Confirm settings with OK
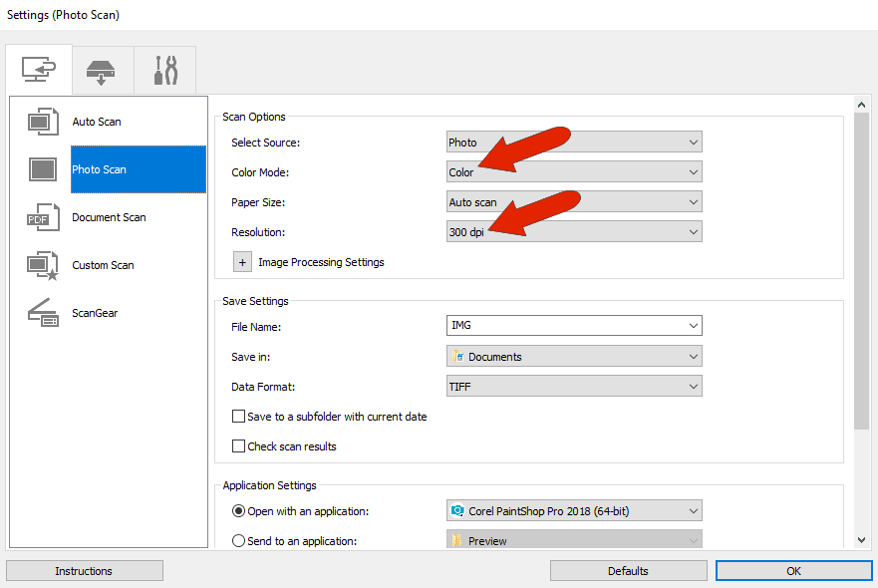 (792, 570)
